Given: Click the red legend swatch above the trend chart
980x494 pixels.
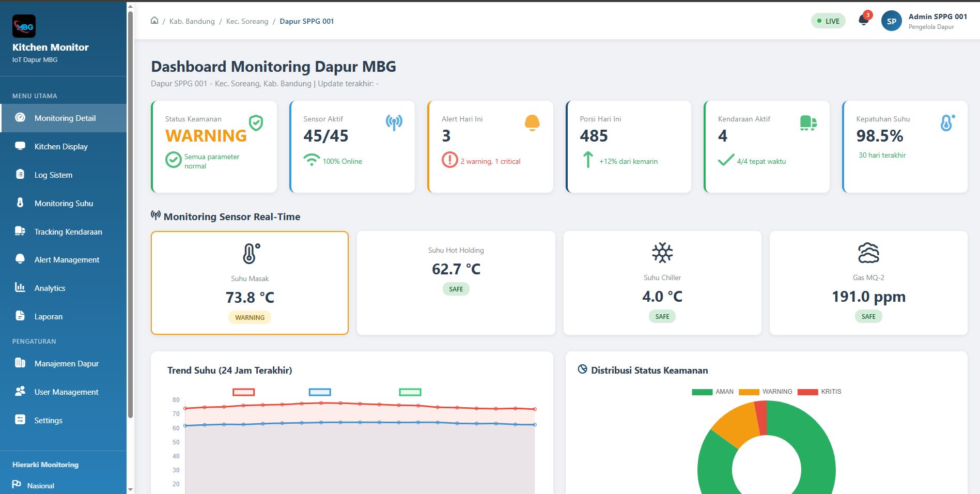Looking at the screenshot, I should (244, 392).
